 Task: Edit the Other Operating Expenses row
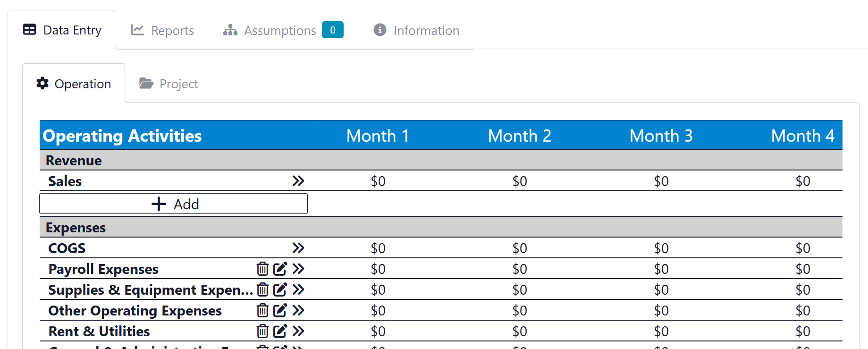(280, 310)
